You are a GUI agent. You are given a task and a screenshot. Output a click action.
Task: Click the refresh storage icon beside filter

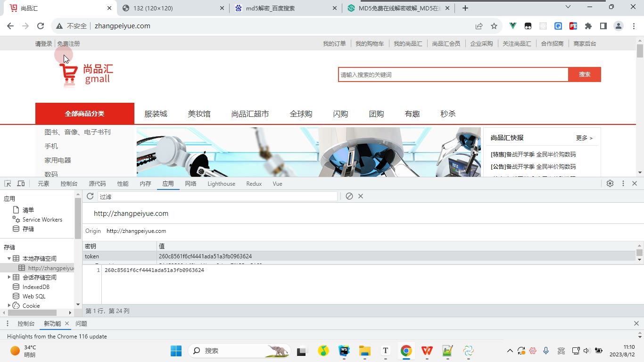90,196
